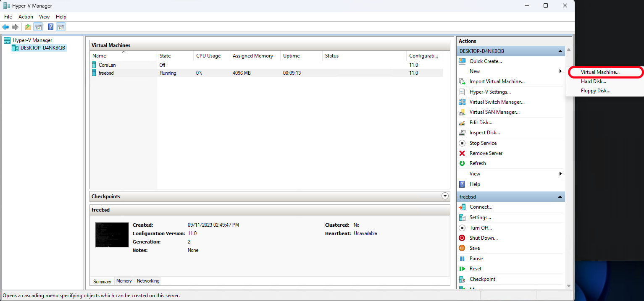This screenshot has height=301, width=644.
Task: Collapse the freebsd actions section
Action: (560, 197)
